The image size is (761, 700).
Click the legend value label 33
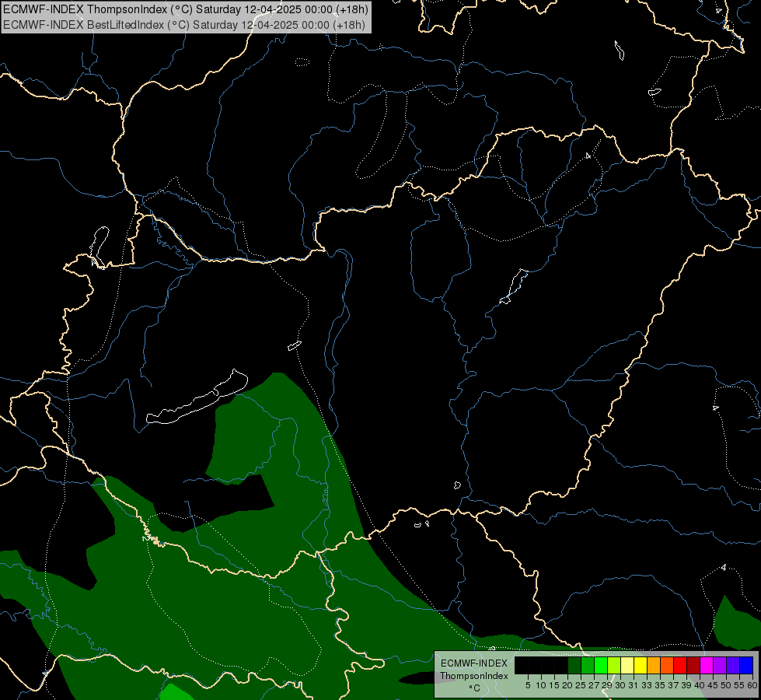click(647, 685)
